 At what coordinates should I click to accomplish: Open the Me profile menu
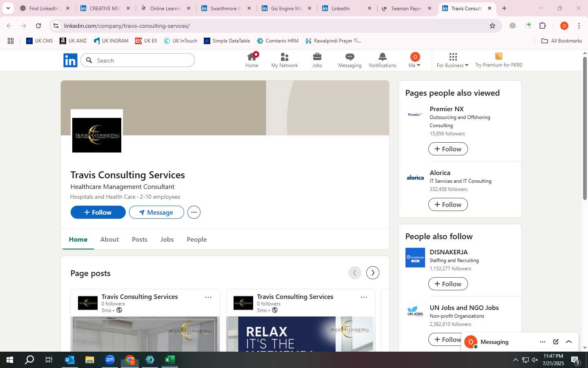pos(414,60)
